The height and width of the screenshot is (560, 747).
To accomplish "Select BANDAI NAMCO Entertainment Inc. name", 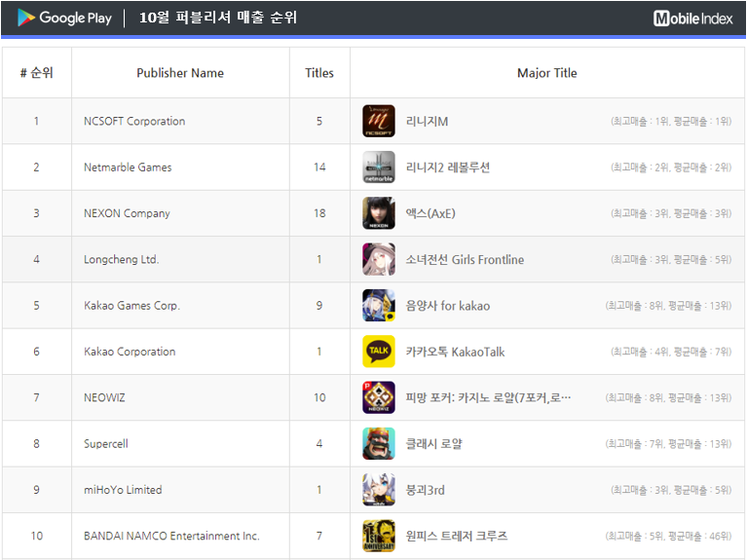I will click(171, 536).
